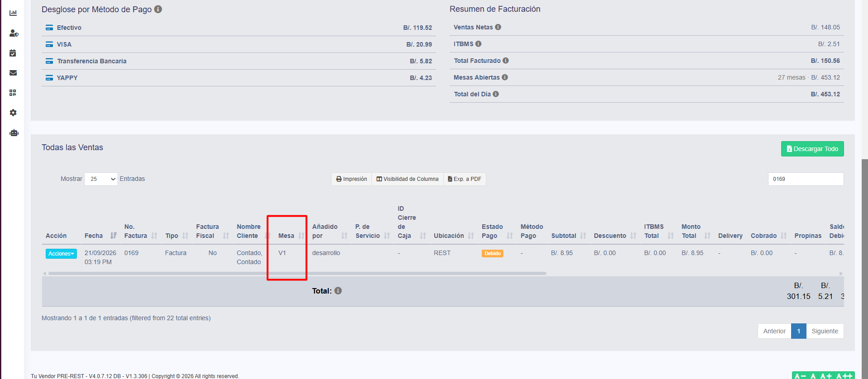
Task: Open Visibilidad de Columna options
Action: [x=408, y=179]
